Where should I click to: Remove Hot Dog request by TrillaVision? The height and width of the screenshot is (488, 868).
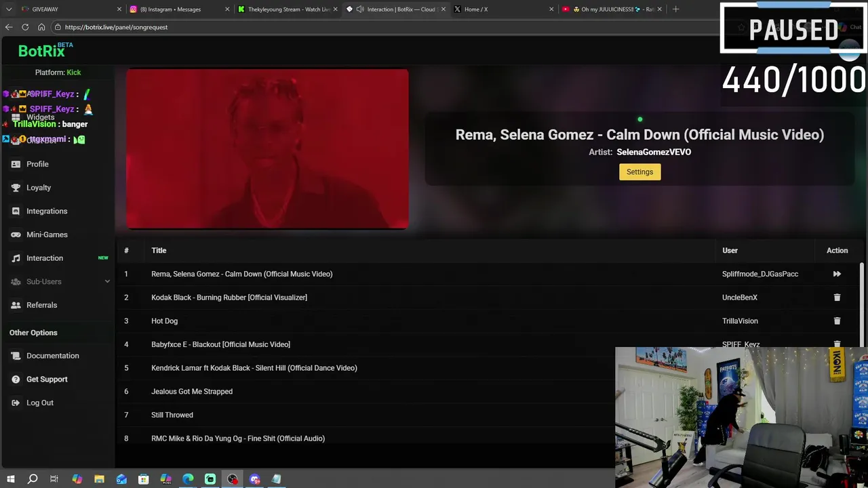click(x=837, y=321)
